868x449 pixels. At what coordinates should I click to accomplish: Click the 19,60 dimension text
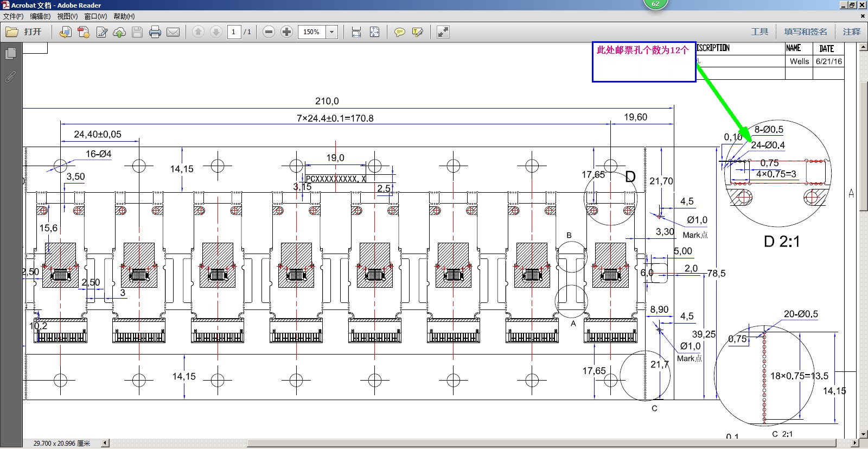click(635, 117)
